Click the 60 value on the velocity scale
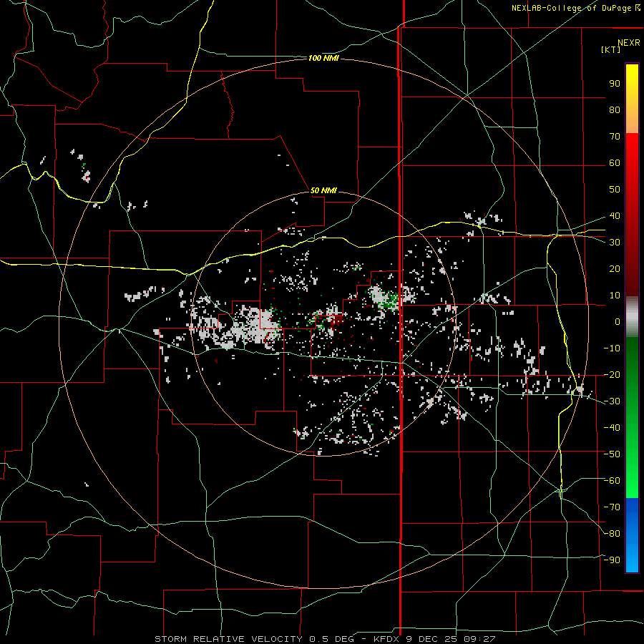The image size is (644, 644). tap(615, 163)
